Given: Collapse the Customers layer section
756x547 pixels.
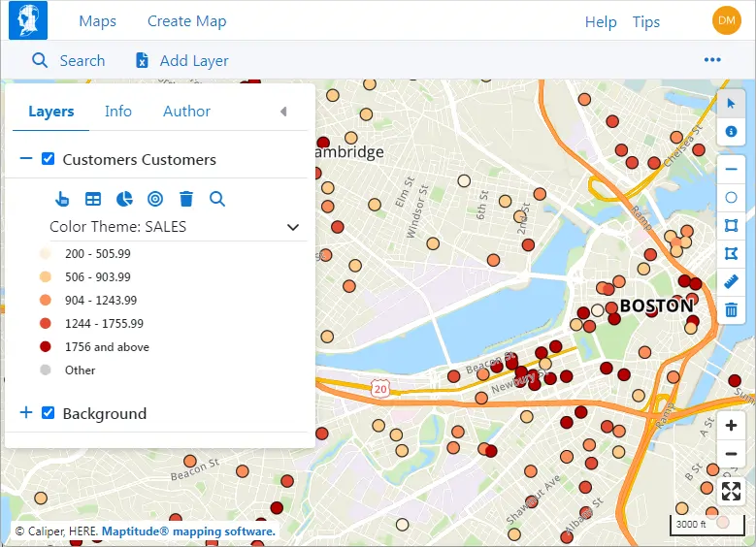Looking at the screenshot, I should pos(26,159).
